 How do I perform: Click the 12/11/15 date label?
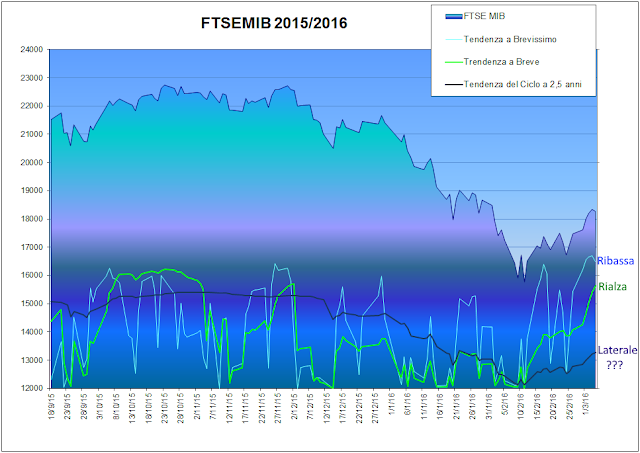coord(229,409)
